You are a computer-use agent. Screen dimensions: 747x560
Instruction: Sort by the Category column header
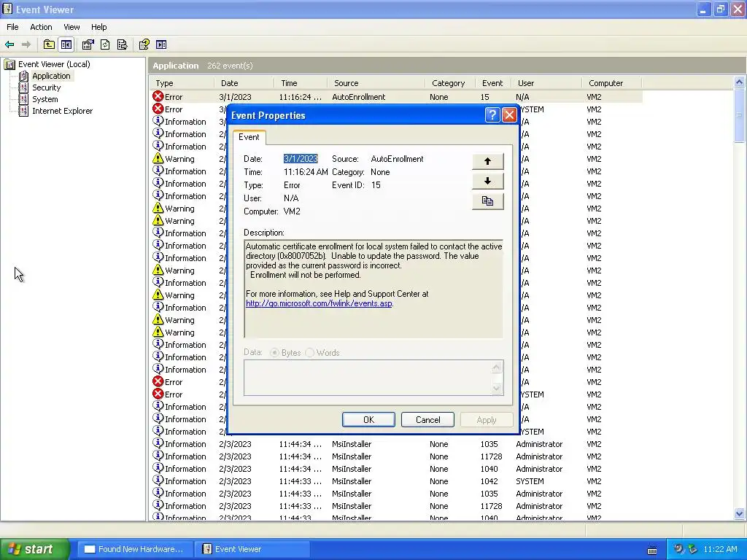click(450, 83)
